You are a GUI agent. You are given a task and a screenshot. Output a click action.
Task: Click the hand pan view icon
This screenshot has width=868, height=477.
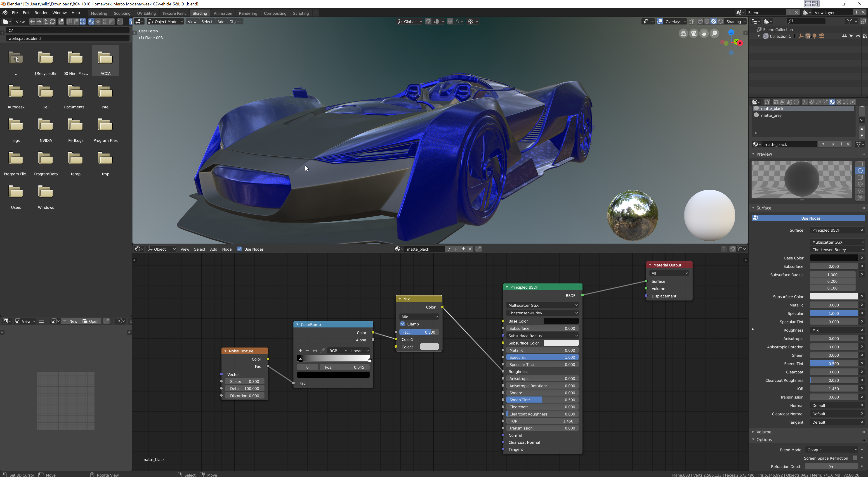(x=704, y=33)
